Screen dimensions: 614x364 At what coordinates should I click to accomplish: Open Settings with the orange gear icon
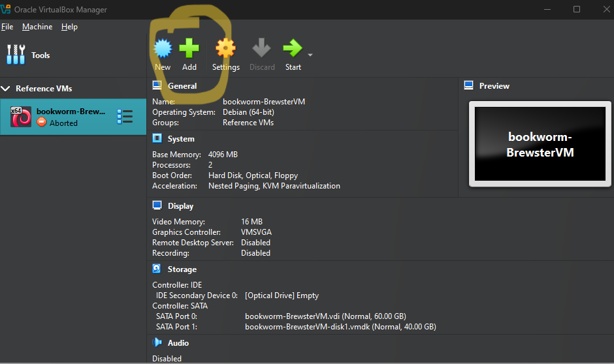click(x=225, y=48)
